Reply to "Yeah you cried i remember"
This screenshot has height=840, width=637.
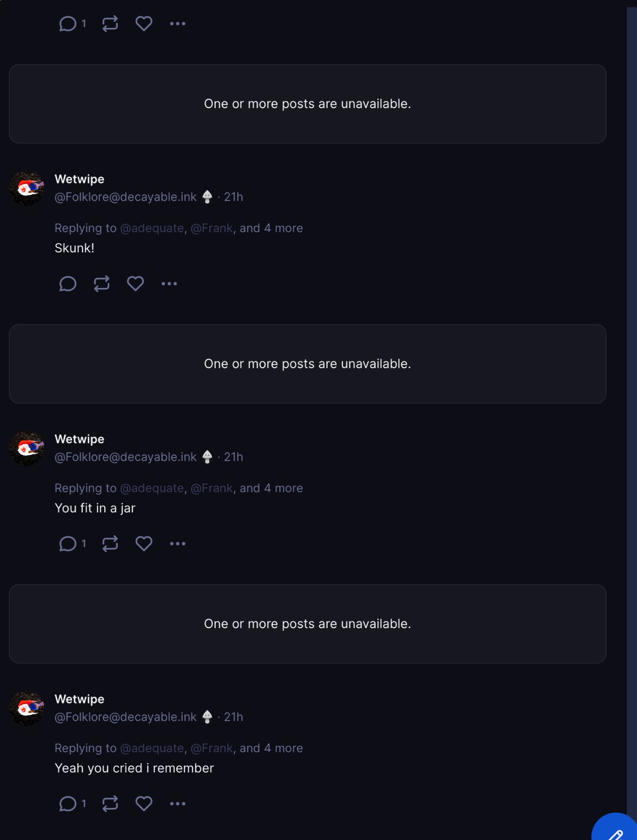tap(68, 803)
